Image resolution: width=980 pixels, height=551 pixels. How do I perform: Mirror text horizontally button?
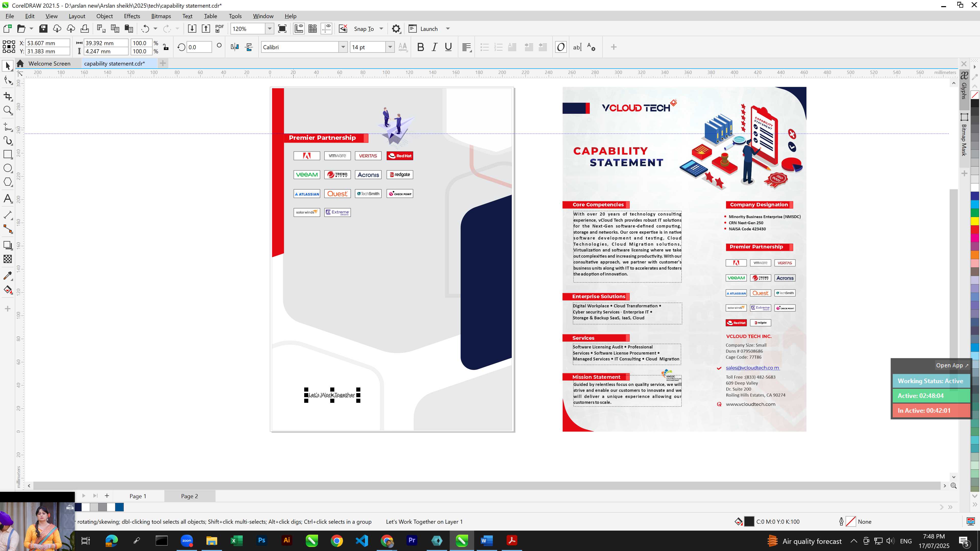235,47
